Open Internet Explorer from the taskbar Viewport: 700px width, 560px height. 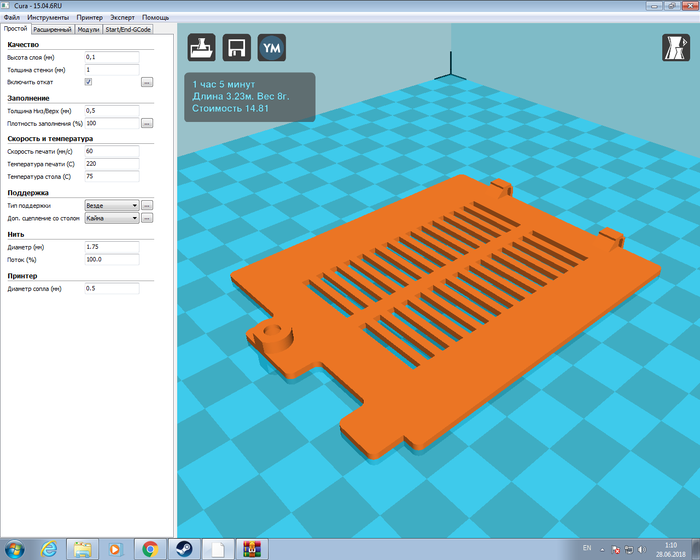48,548
